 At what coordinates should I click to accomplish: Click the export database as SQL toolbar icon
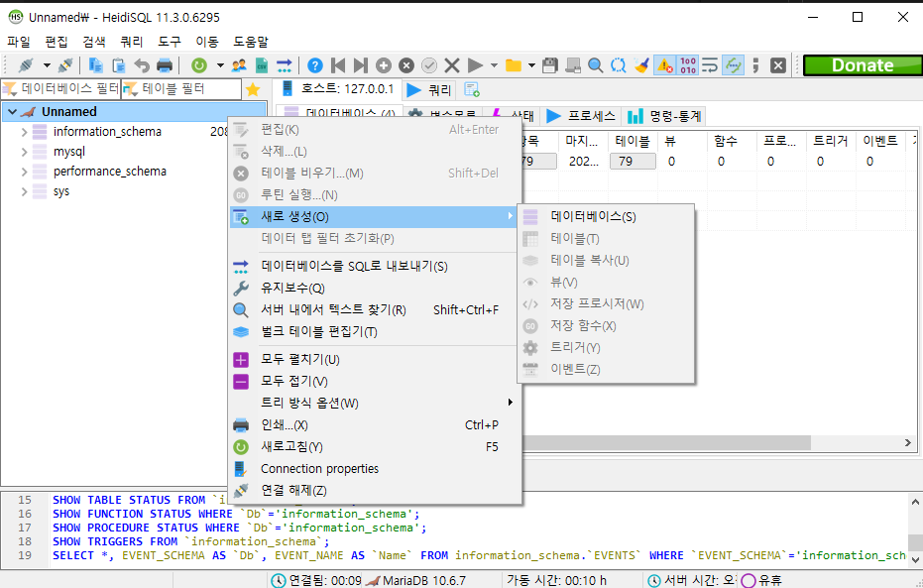tap(285, 65)
